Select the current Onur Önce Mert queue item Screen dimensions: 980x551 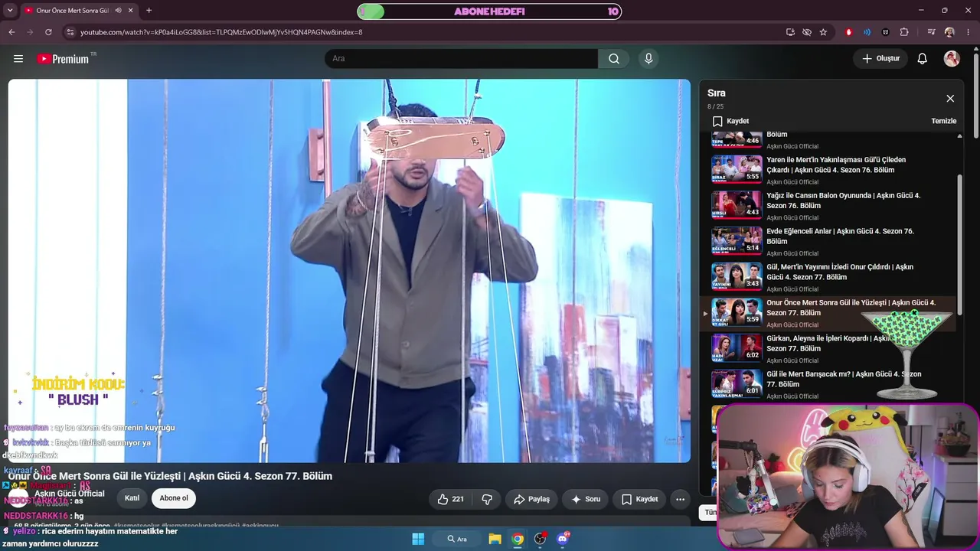(x=828, y=313)
